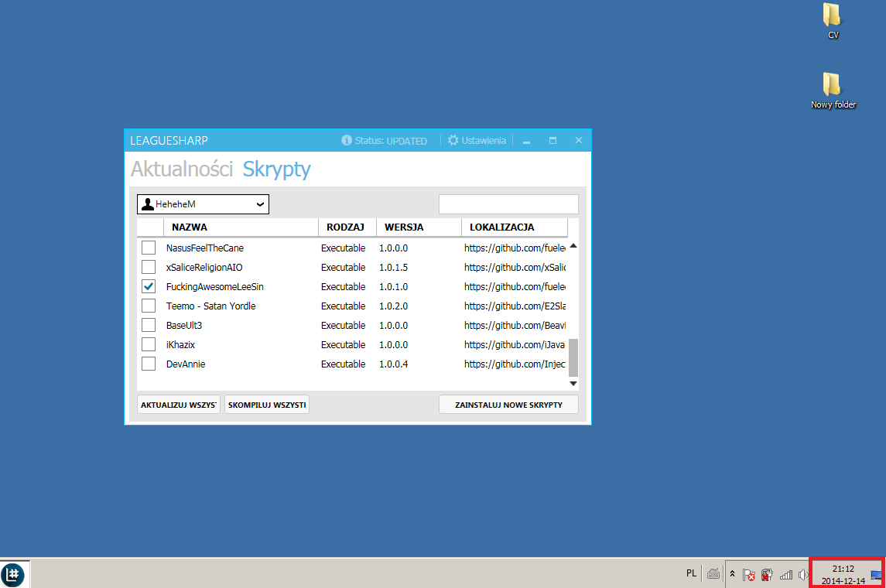The image size is (886, 588).
Task: Toggle the DevAnnie checkbox
Action: (x=149, y=364)
